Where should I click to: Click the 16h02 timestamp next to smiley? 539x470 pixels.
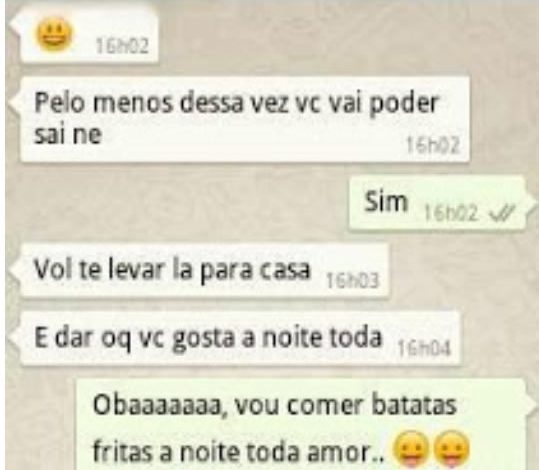122,46
